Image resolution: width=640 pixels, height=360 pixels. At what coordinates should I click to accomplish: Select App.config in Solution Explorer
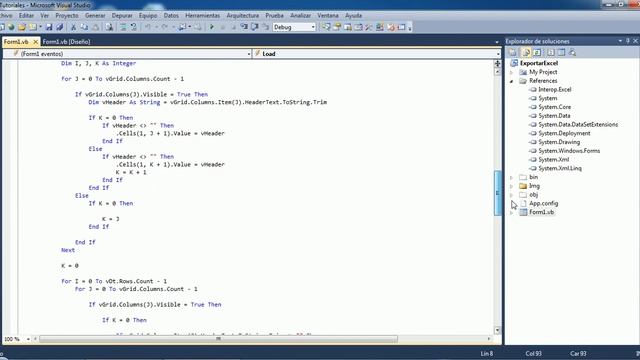pyautogui.click(x=544, y=203)
